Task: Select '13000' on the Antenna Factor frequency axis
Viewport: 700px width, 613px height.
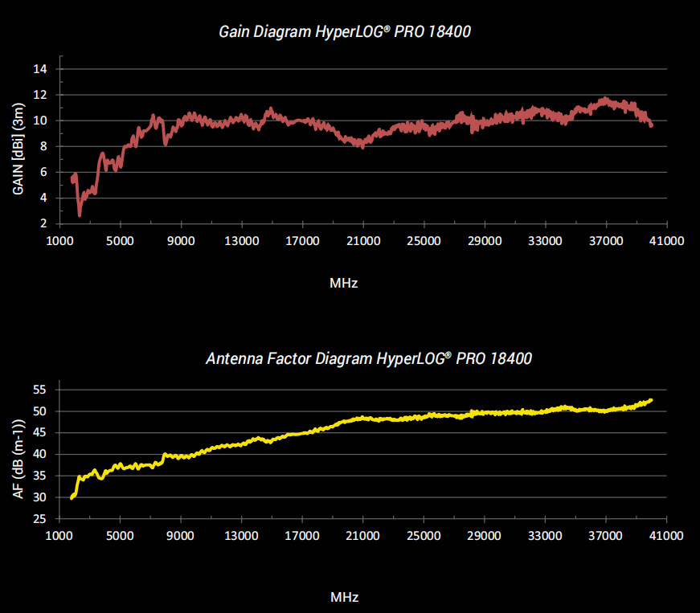Action: point(241,536)
